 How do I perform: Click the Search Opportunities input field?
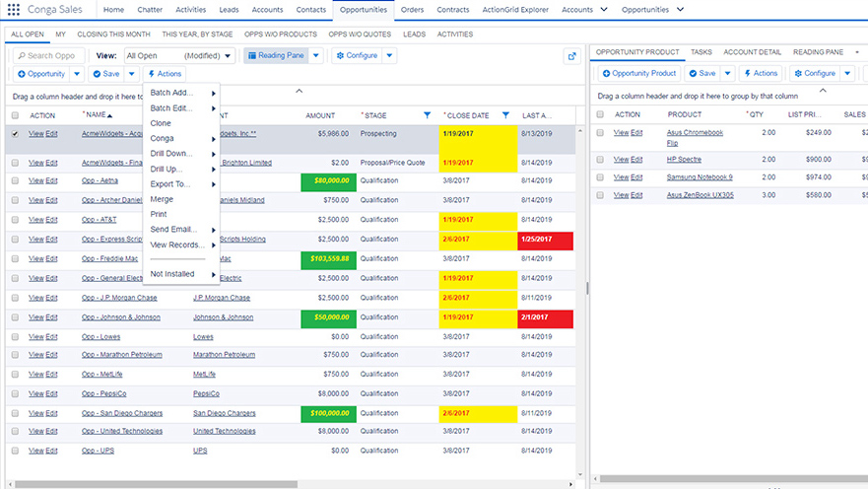pyautogui.click(x=49, y=56)
